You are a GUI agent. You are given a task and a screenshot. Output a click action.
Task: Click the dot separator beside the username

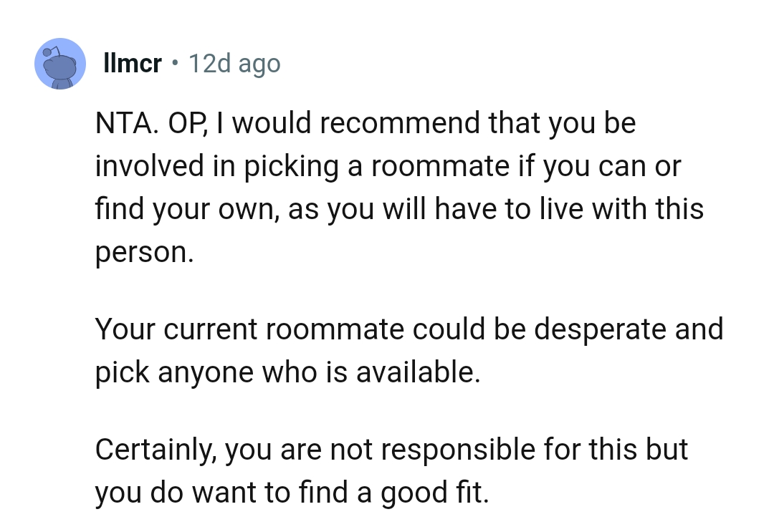point(176,64)
